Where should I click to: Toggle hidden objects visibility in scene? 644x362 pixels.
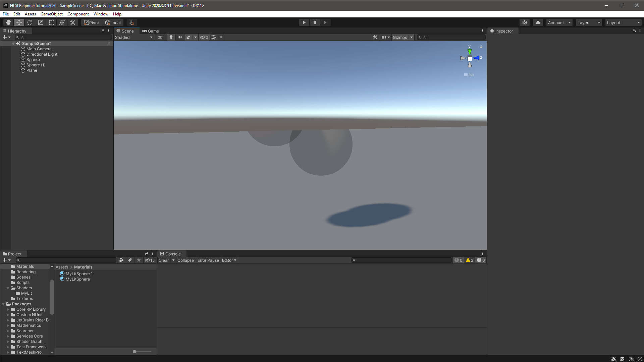click(204, 37)
